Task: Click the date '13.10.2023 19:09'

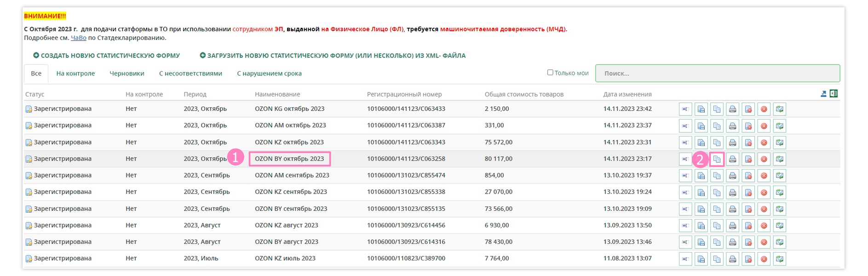Action: pyautogui.click(x=627, y=209)
